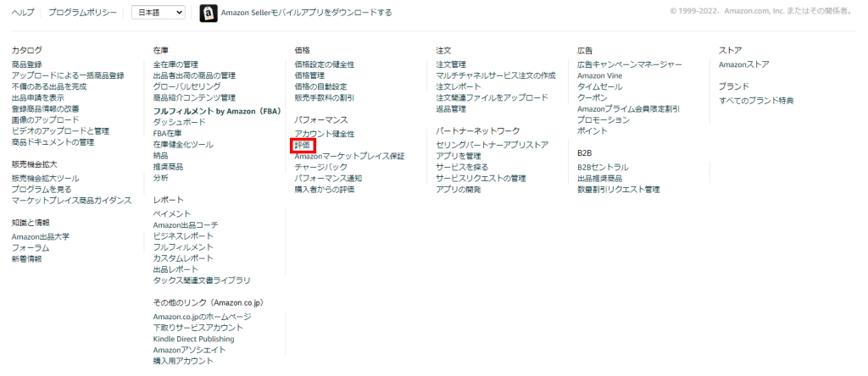Click 出品者出荷の商品の管理
The width and height of the screenshot is (868, 376).
point(194,75)
